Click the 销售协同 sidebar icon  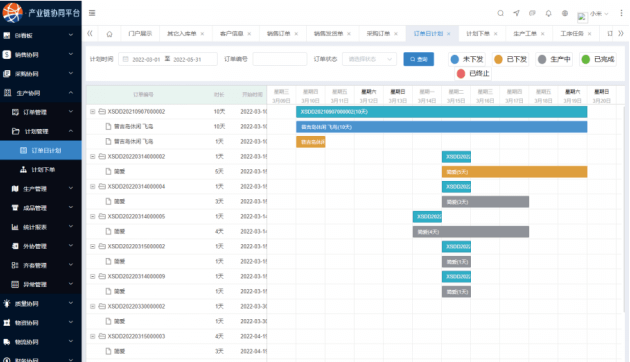pos(7,55)
